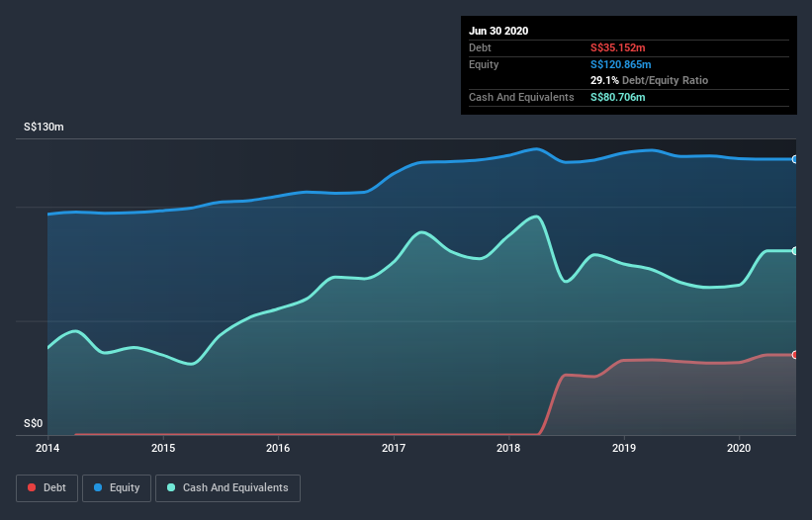The width and height of the screenshot is (812, 520).
Task: Click the red Debt endpoint marker
Action: (795, 355)
